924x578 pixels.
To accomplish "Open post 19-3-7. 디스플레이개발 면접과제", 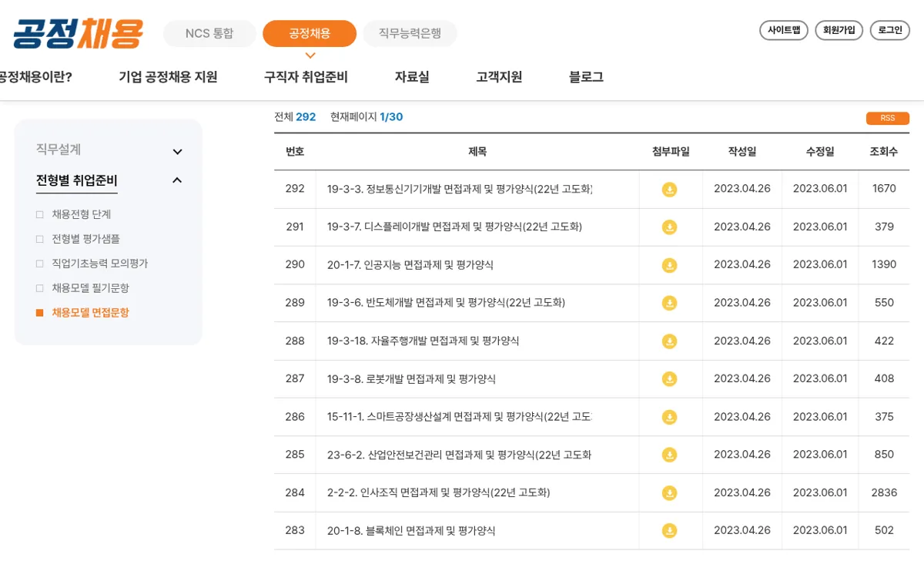I will tap(454, 227).
